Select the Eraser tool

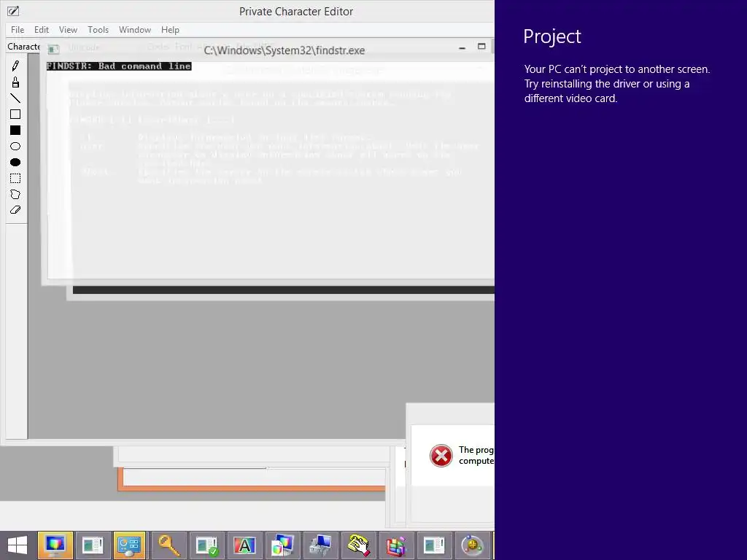click(15, 210)
